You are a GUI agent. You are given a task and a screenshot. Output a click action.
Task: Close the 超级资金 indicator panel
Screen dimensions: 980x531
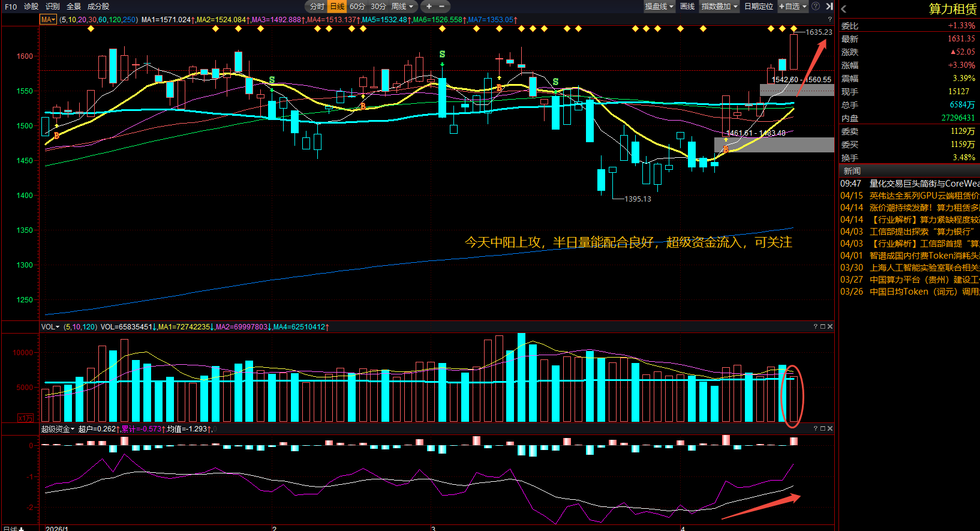click(x=830, y=428)
